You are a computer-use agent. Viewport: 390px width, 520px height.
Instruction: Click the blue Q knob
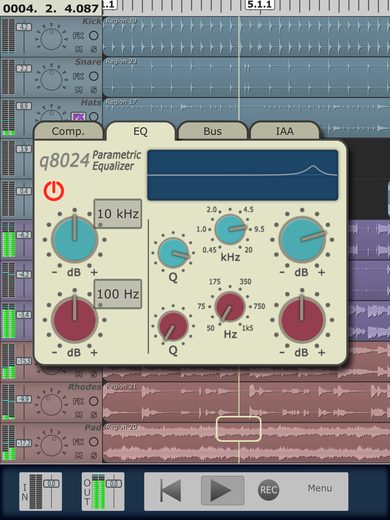click(x=173, y=253)
